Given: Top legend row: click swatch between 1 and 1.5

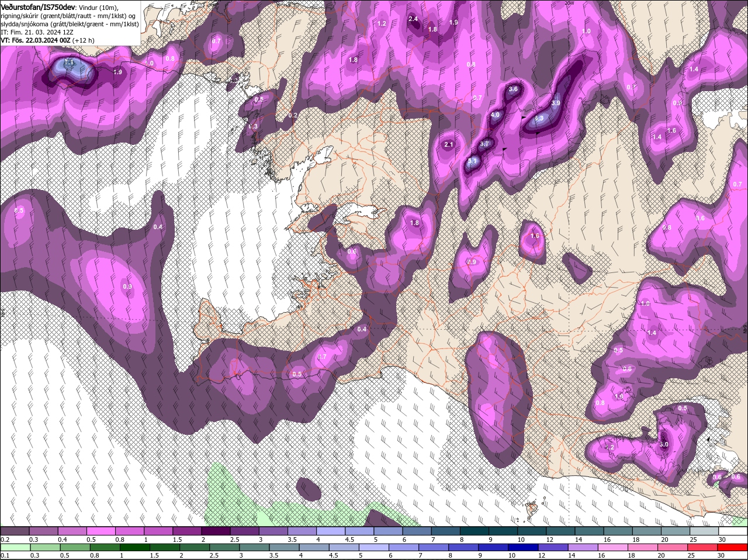Looking at the screenshot, I should pos(159,531).
